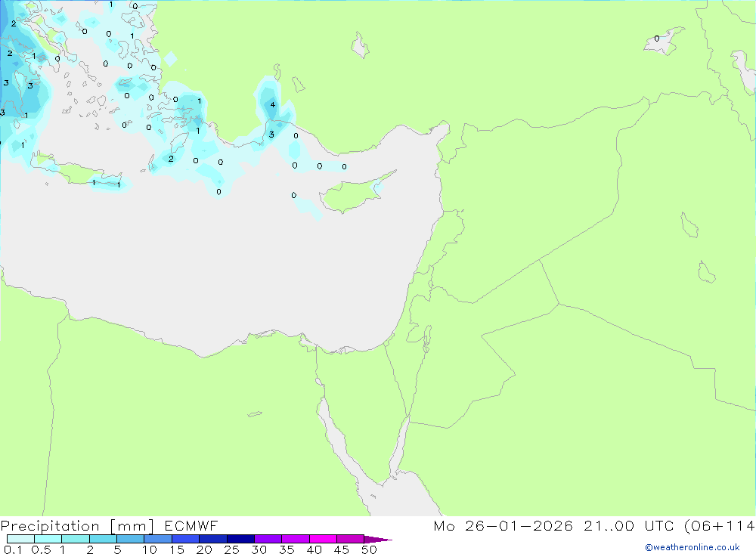
Task: Click the '35' legend scale label
Action: coord(287,549)
